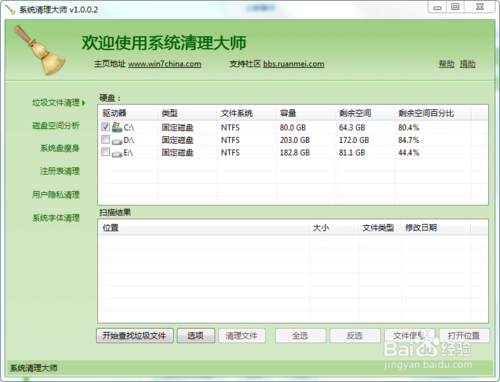Click the 81.1 GB free space value
Image resolution: width=500 pixels, height=382 pixels.
point(352,153)
